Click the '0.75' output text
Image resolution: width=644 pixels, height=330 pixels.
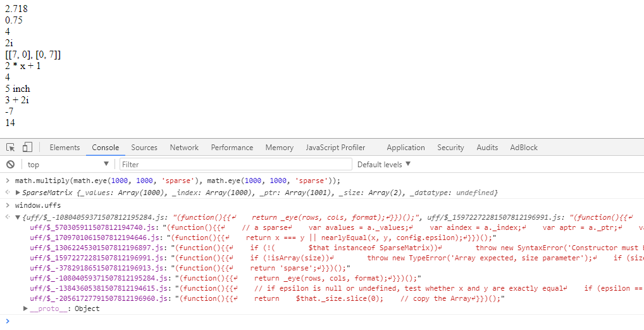coord(14,20)
